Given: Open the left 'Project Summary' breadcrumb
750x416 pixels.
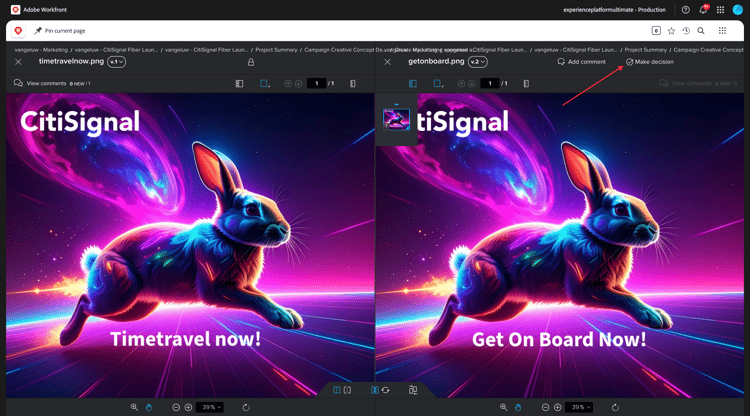Looking at the screenshot, I should click(276, 50).
